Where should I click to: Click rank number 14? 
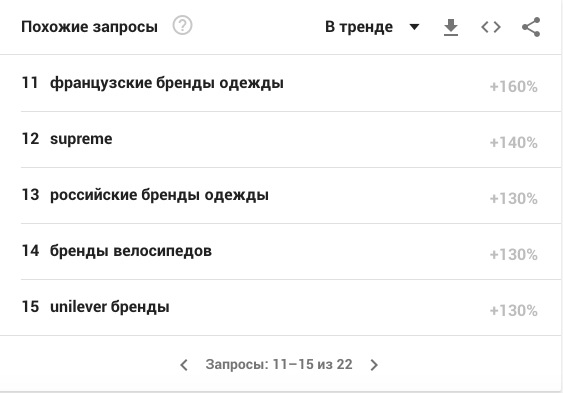(x=30, y=251)
